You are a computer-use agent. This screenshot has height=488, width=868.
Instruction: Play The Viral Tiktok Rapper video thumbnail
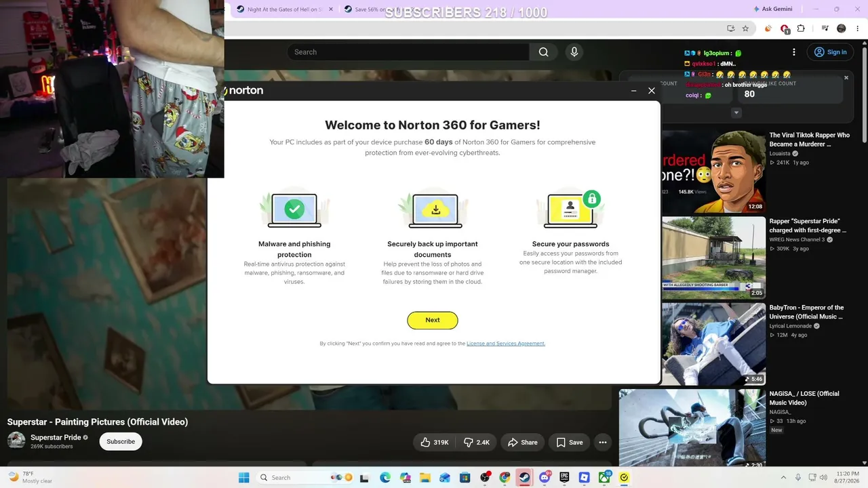click(x=713, y=172)
